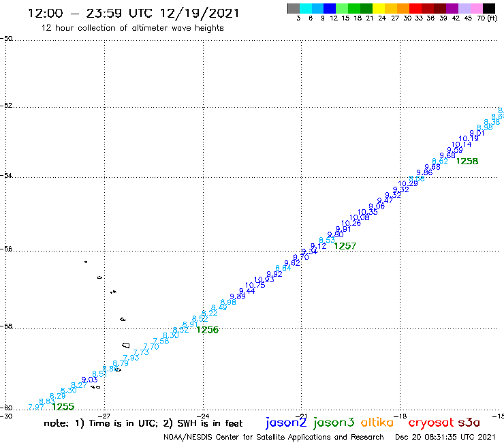The width and height of the screenshot is (504, 443).
Task: Click the 7.58 wave height value
Action: [x=161, y=341]
